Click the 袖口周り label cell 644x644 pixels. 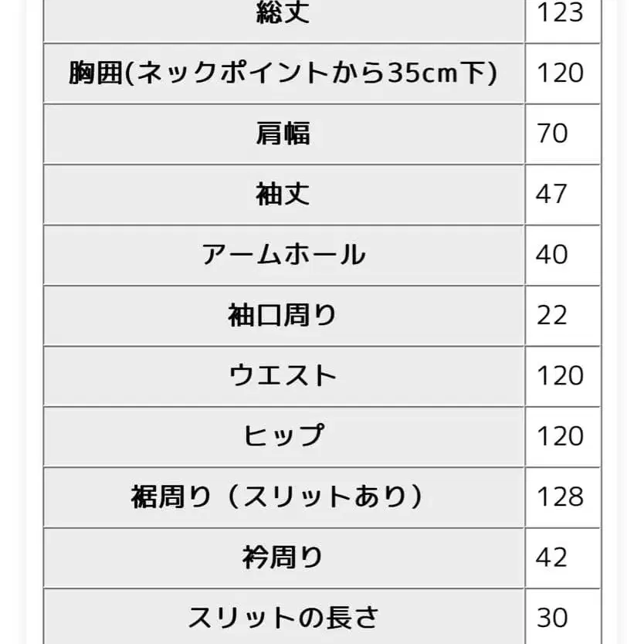pos(284,315)
